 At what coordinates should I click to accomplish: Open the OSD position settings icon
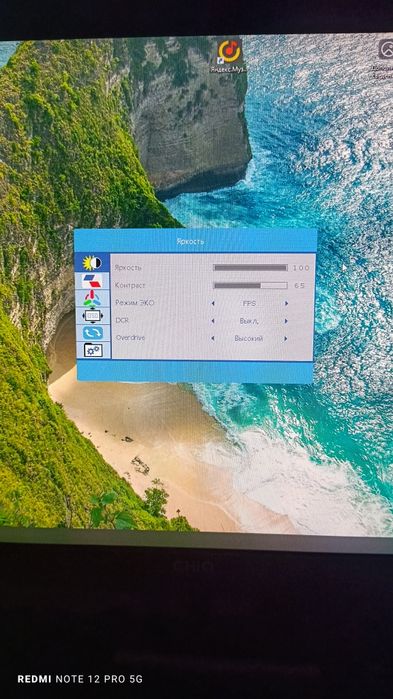coord(93,316)
